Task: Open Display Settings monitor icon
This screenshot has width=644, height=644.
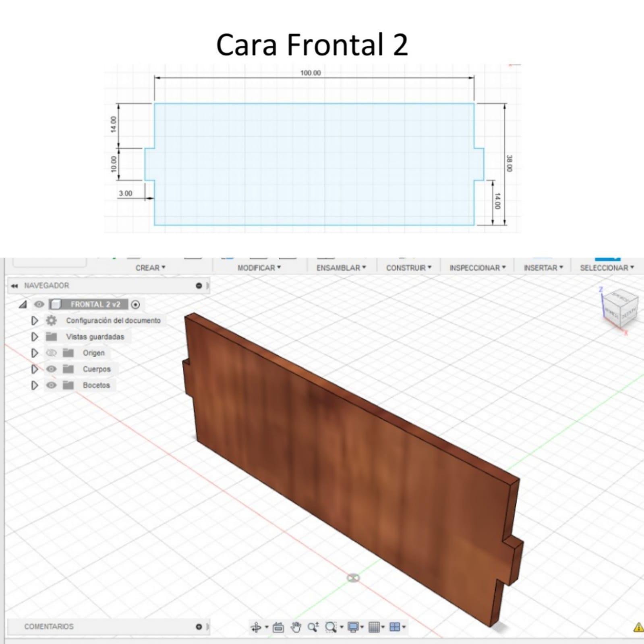Action: click(353, 627)
